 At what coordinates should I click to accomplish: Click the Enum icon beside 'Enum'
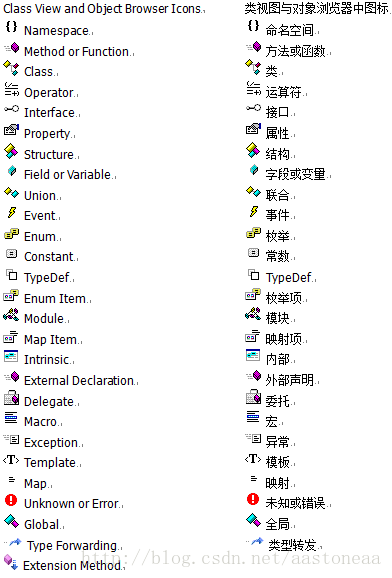11,234
